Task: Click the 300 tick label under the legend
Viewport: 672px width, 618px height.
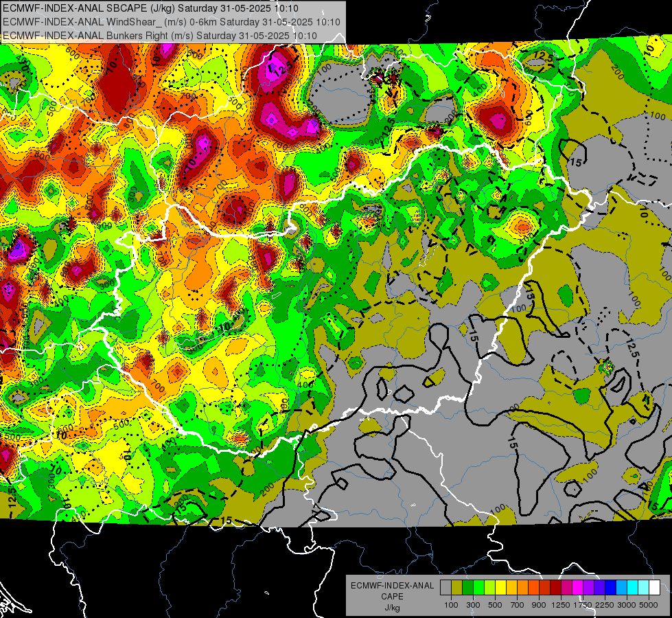Action: click(x=473, y=605)
